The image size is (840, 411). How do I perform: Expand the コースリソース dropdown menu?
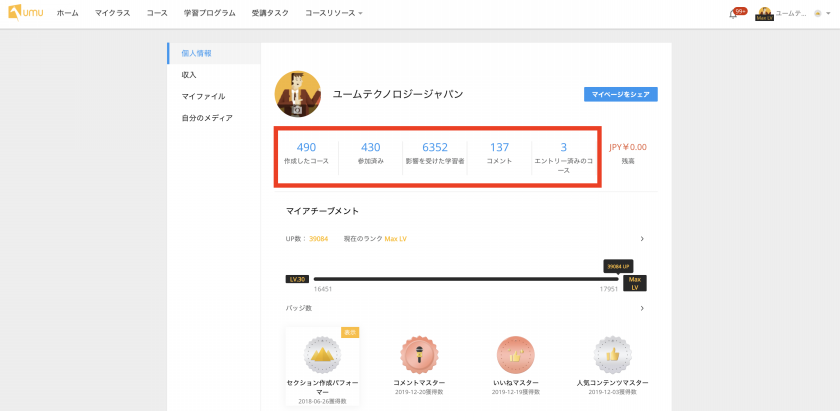click(334, 13)
